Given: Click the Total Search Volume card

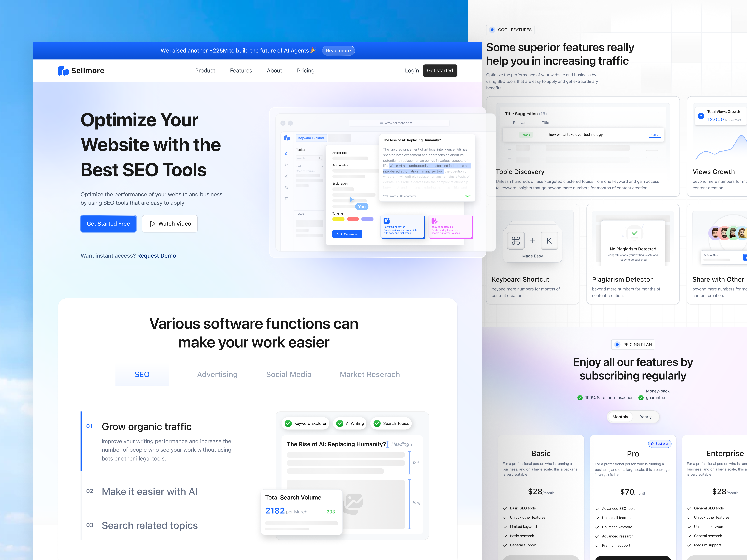Looking at the screenshot, I should [302, 512].
